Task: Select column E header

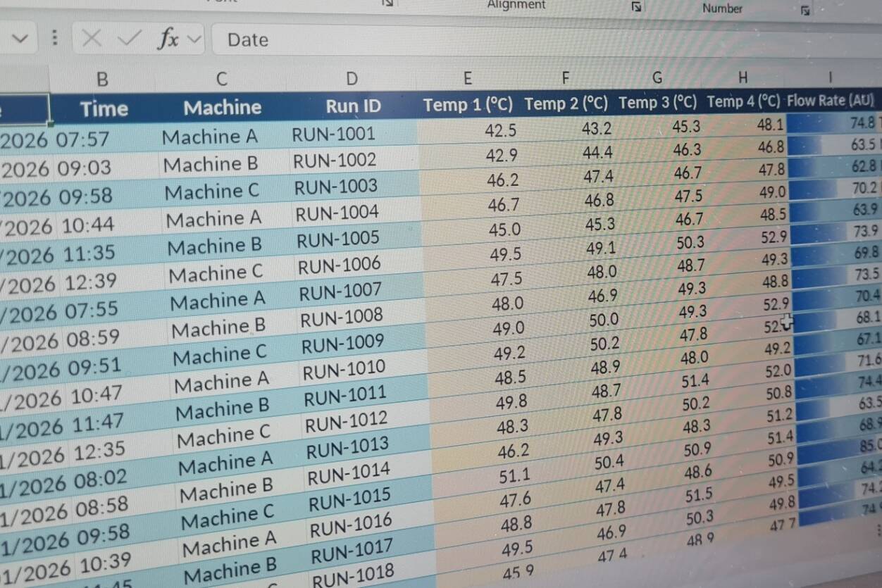Action: (x=467, y=78)
